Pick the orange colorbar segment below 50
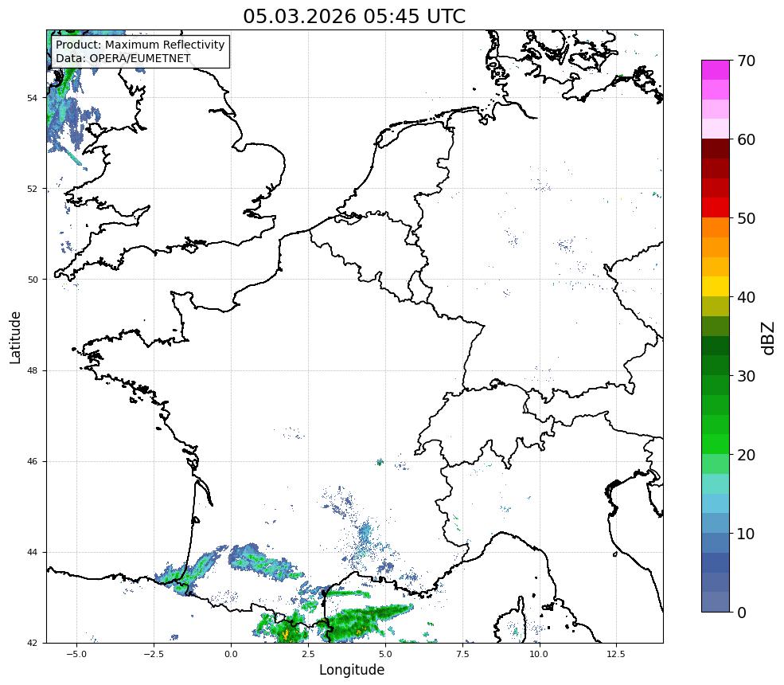 tap(716, 228)
